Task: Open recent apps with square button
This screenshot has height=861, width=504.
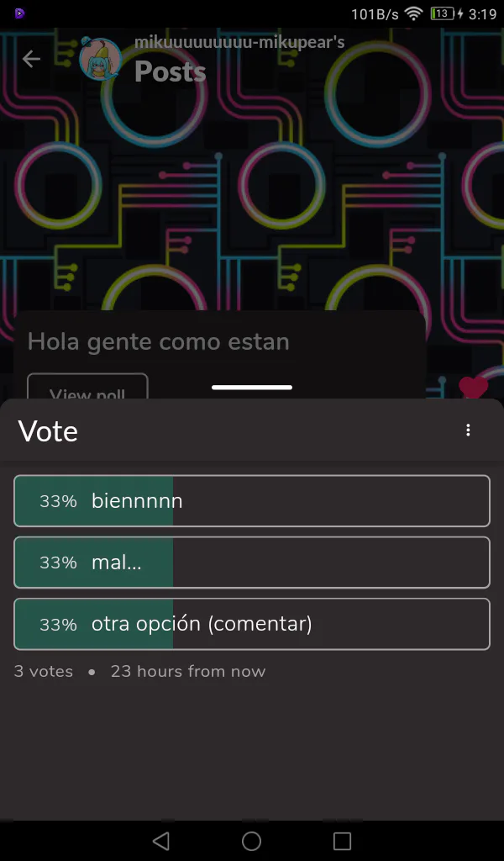Action: [342, 841]
